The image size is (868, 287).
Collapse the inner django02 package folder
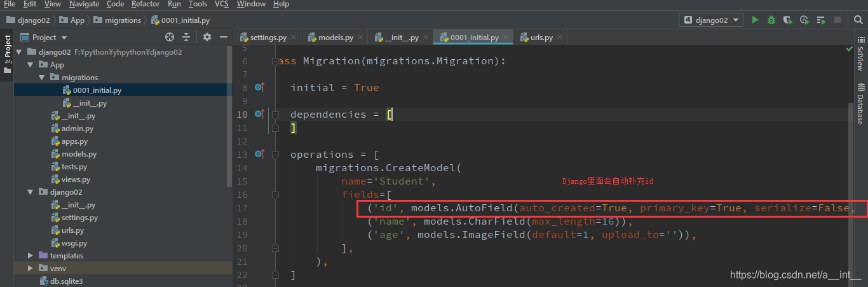(x=31, y=192)
